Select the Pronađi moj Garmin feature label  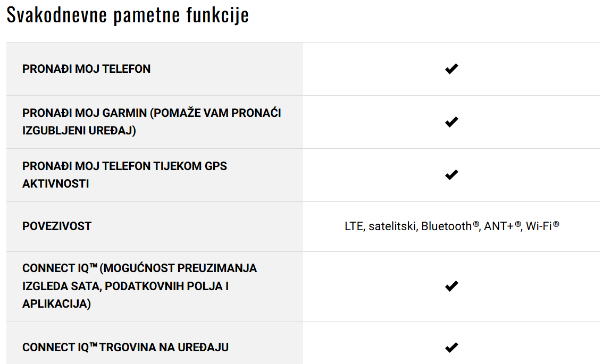[152, 122]
